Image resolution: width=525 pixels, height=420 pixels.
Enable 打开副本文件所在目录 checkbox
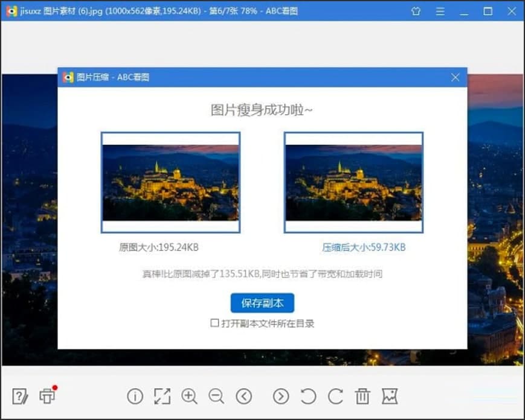(214, 323)
